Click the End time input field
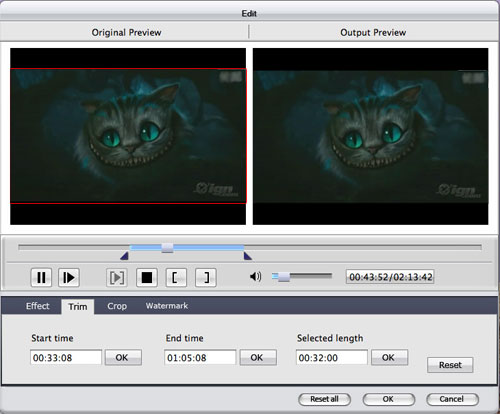500x414 pixels. [x=200, y=358]
